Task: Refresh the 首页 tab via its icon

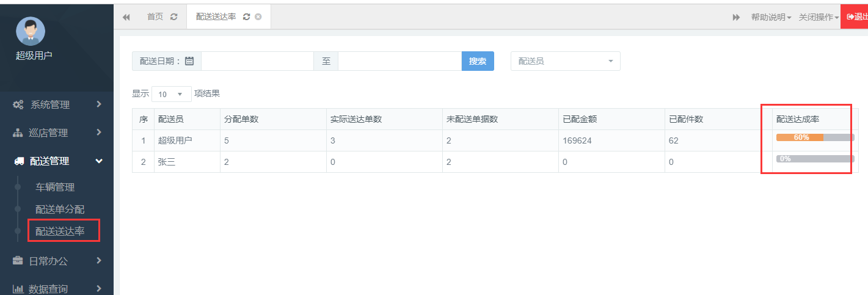Action: click(173, 17)
